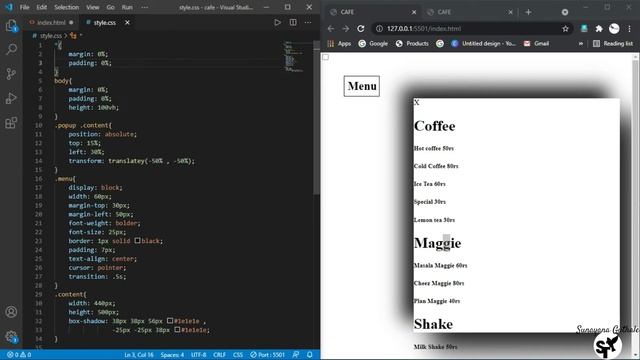Change indentation via Spaces: 4

[x=172, y=355]
